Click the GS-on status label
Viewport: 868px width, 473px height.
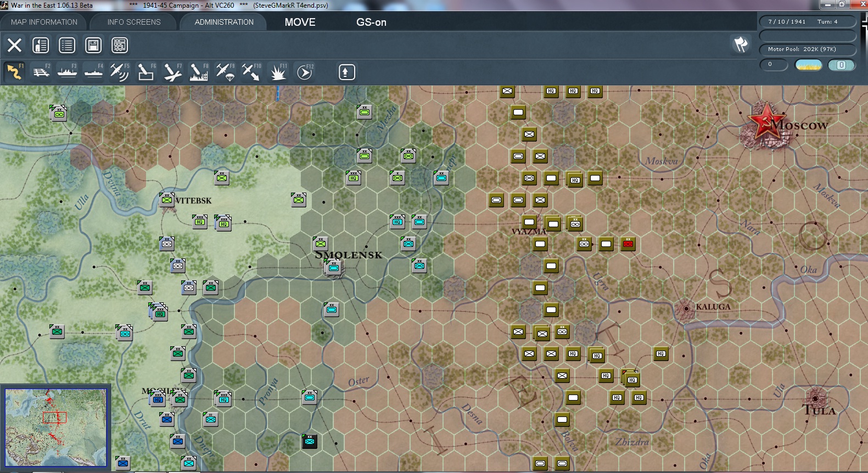tap(371, 22)
